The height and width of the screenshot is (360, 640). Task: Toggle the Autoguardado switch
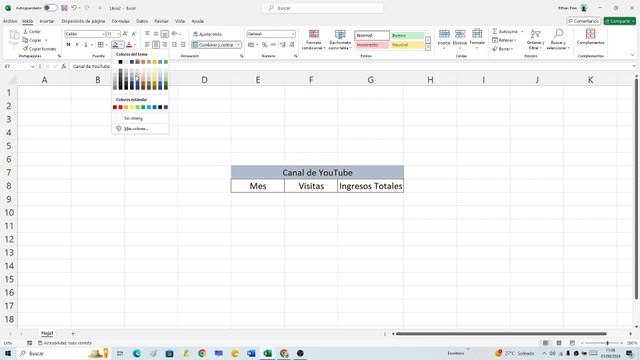50,8
